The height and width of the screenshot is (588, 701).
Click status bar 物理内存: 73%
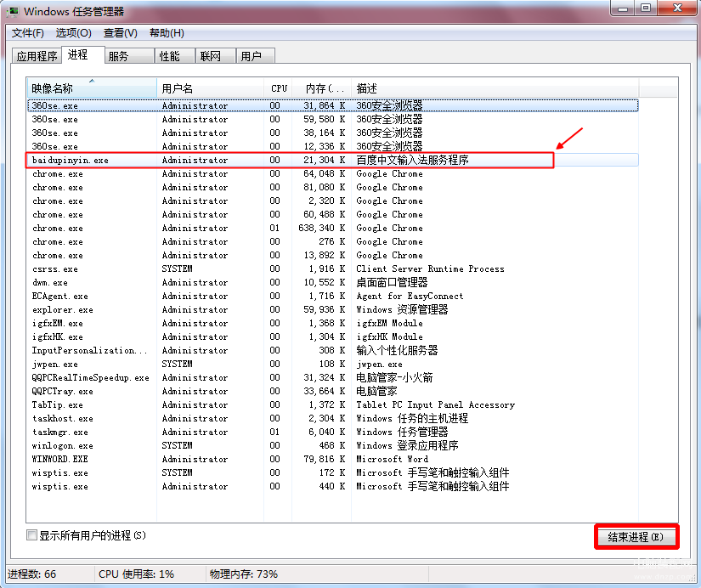[x=244, y=574]
